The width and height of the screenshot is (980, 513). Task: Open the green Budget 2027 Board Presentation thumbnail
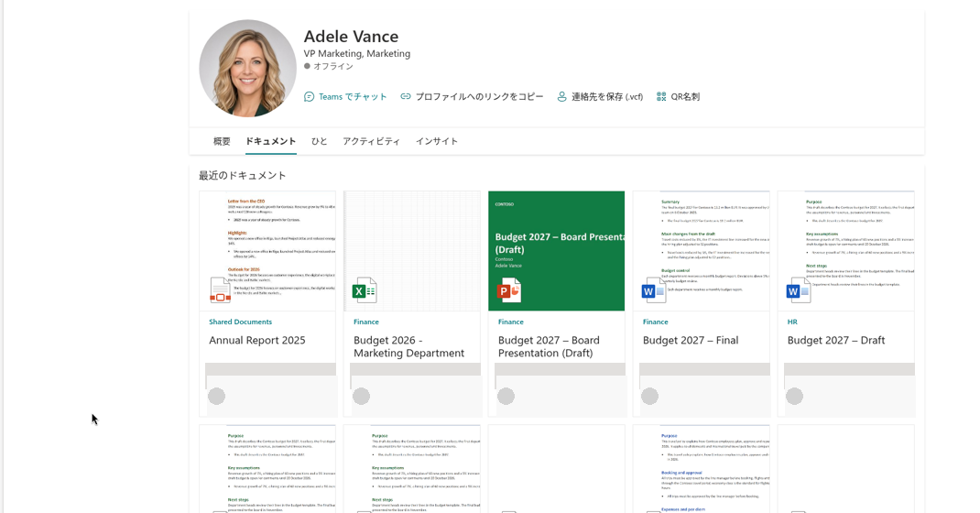click(x=556, y=251)
